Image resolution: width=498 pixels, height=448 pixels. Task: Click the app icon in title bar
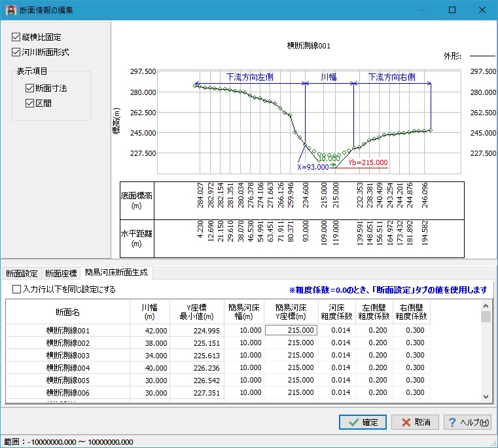pos(10,10)
